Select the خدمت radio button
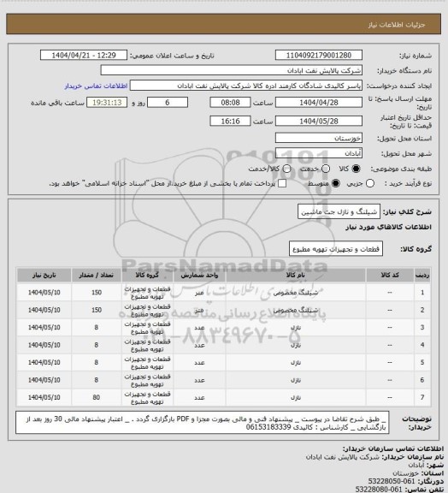Screen dimensions: 448x493 click(x=326, y=169)
